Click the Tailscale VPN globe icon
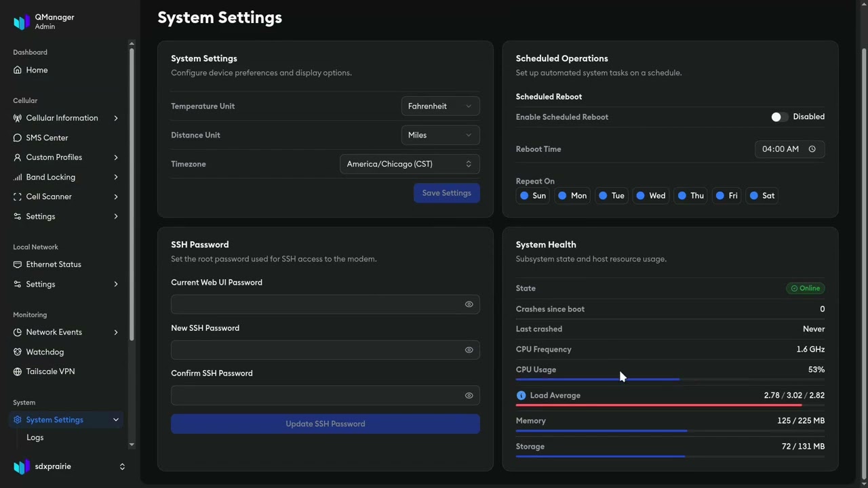This screenshot has width=868, height=488. click(18, 371)
